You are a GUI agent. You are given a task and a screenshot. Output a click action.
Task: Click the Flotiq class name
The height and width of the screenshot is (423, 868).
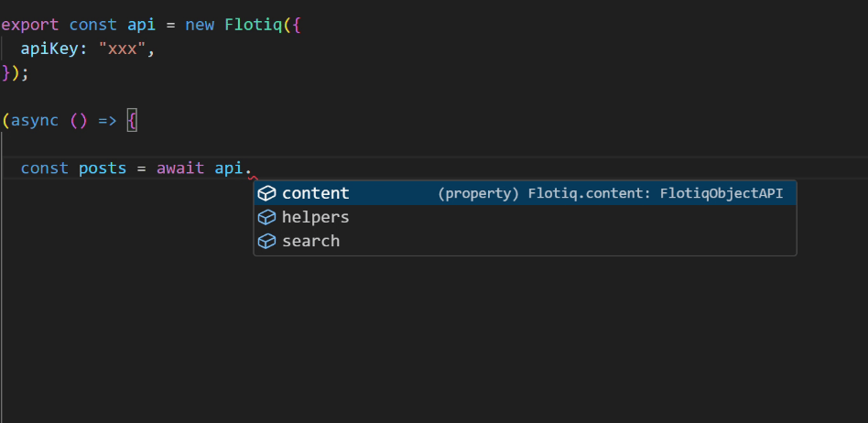point(252,25)
